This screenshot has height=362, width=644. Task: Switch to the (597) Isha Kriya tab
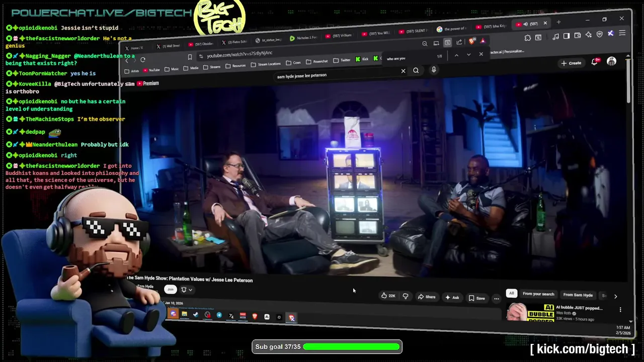(491, 26)
